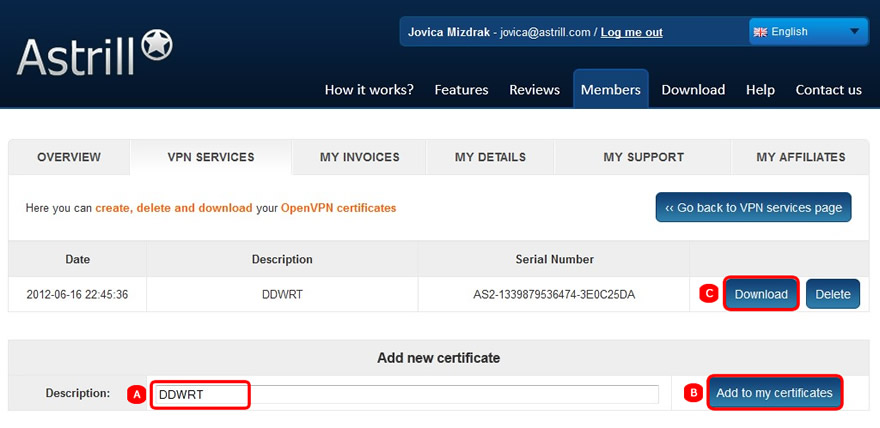The height and width of the screenshot is (428, 880).
Task: Select the Members navigation item
Action: (611, 89)
